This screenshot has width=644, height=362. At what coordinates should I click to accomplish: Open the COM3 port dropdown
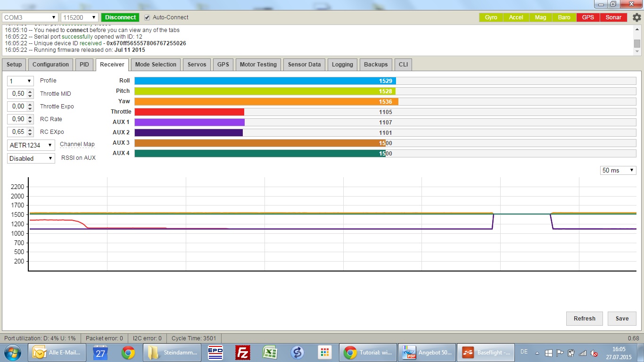point(30,17)
